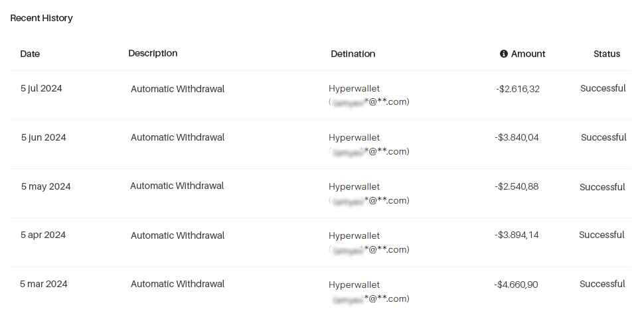Select the Date column header
The height and width of the screenshot is (313, 644).
30,54
